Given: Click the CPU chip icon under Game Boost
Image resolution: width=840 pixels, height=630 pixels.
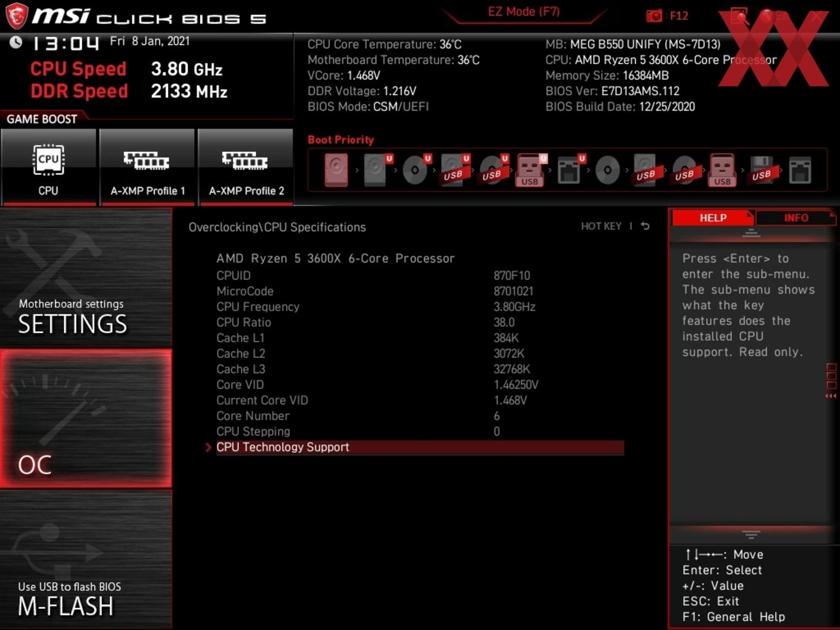Looking at the screenshot, I should (48, 159).
